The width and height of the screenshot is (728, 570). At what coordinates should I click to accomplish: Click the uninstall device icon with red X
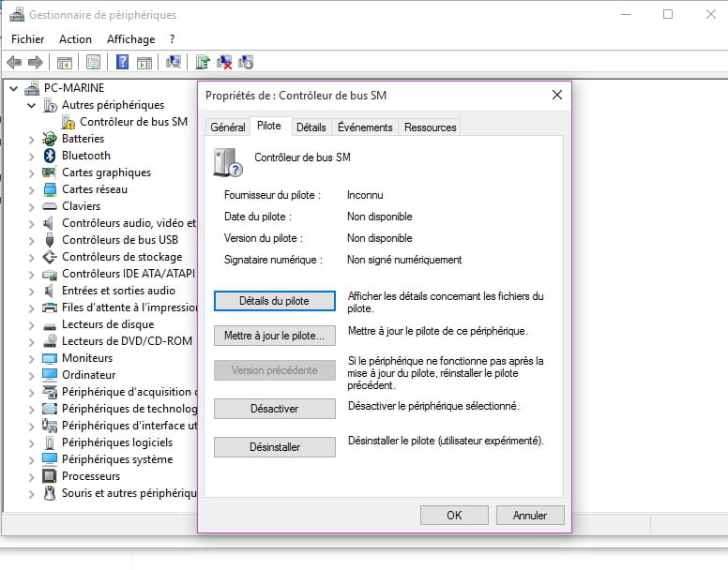click(224, 63)
